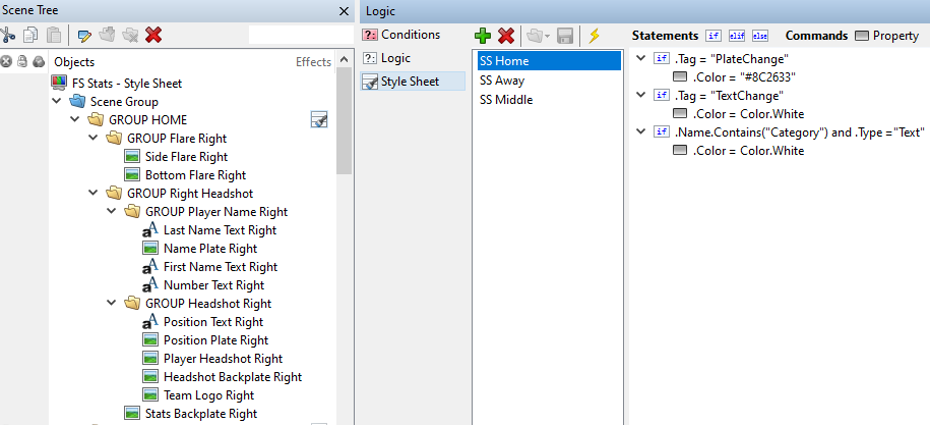Insert an 'if' statement from Statements
Image resolution: width=930 pixels, height=426 pixels.
(714, 36)
